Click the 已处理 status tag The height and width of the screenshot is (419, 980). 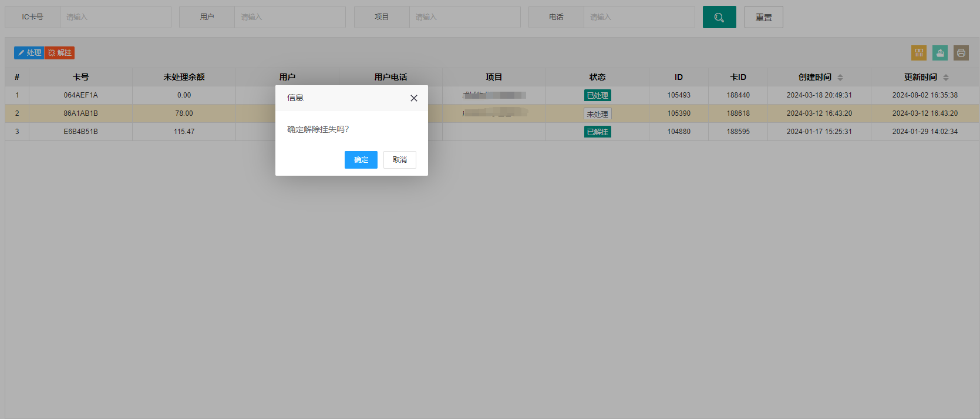tap(598, 95)
